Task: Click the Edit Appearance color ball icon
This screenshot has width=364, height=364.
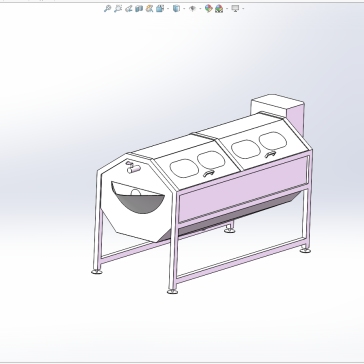Action: point(209,9)
